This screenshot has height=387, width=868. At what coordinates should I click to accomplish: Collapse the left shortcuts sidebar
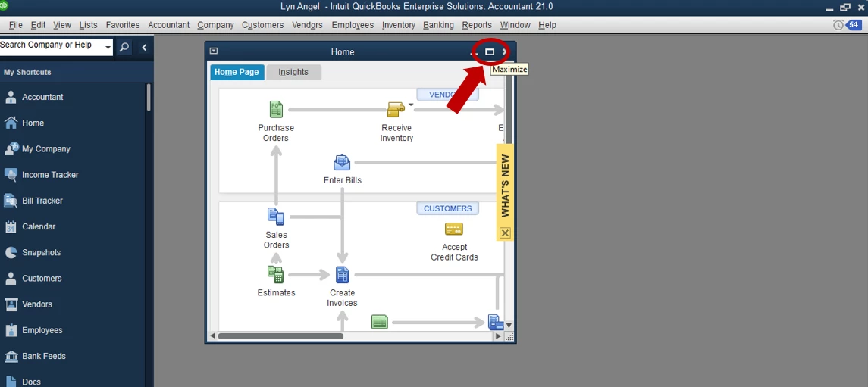[x=144, y=48]
